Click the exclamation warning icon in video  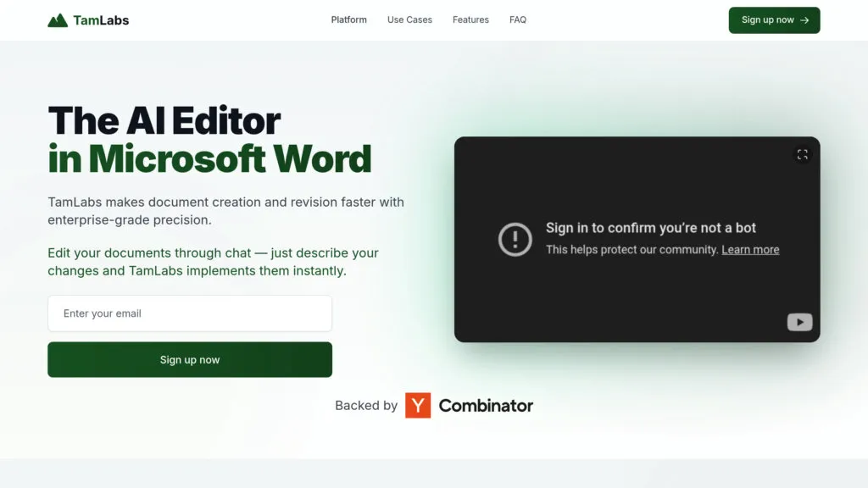tap(515, 240)
